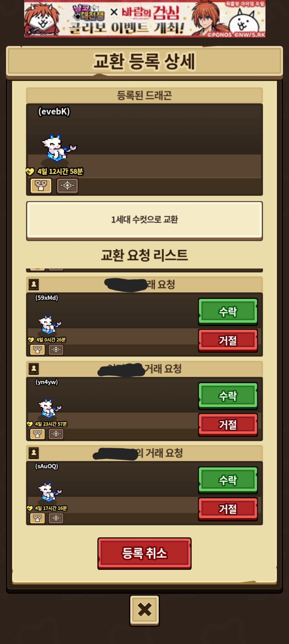This screenshot has height=644, width=289.
Task: Reject (거절) the 59xMd trade request
Action: tap(228, 340)
